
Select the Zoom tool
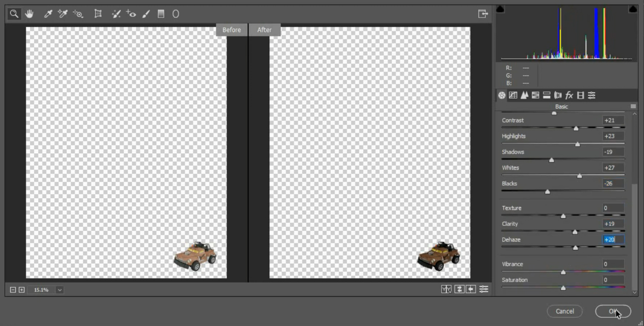[14, 14]
